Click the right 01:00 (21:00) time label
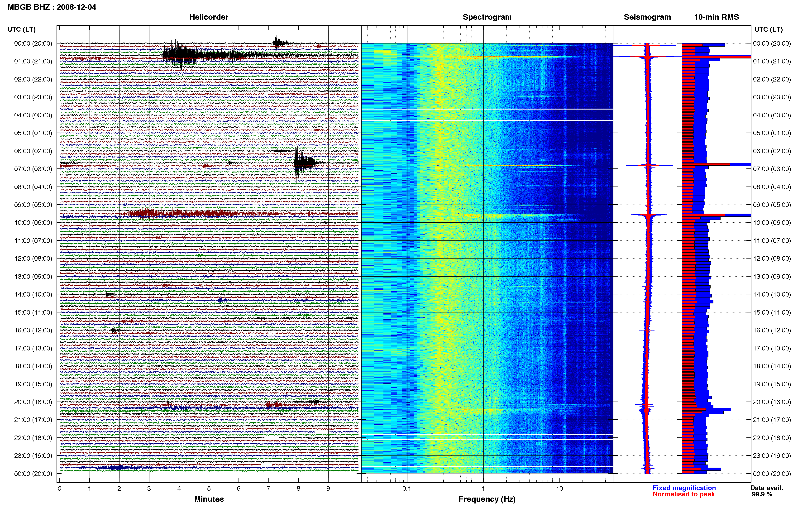The image size is (812, 508). coord(772,61)
